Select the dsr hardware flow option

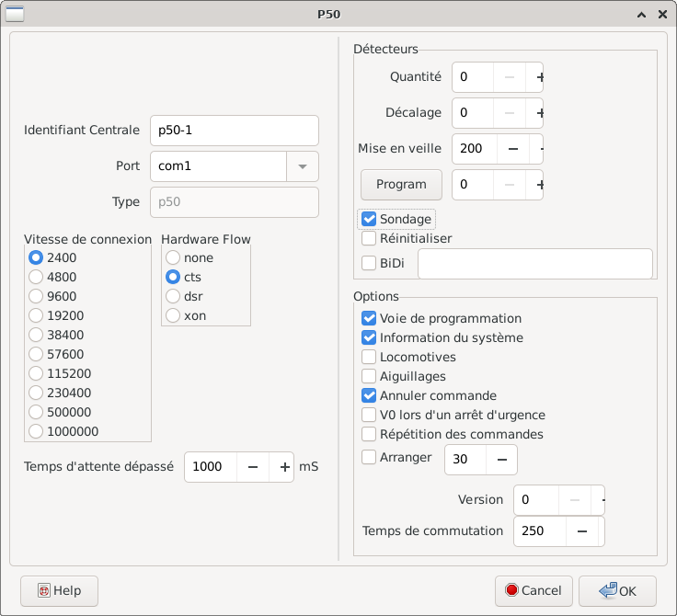173,296
